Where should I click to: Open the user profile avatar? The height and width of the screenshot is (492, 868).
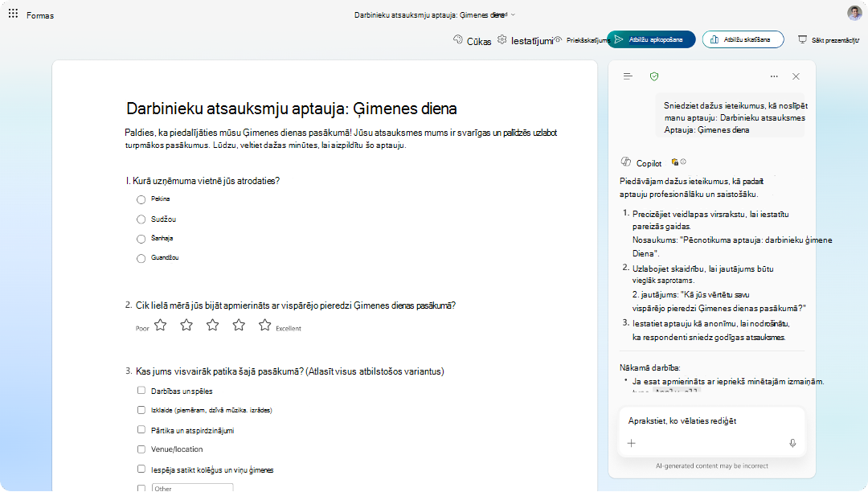click(x=854, y=13)
